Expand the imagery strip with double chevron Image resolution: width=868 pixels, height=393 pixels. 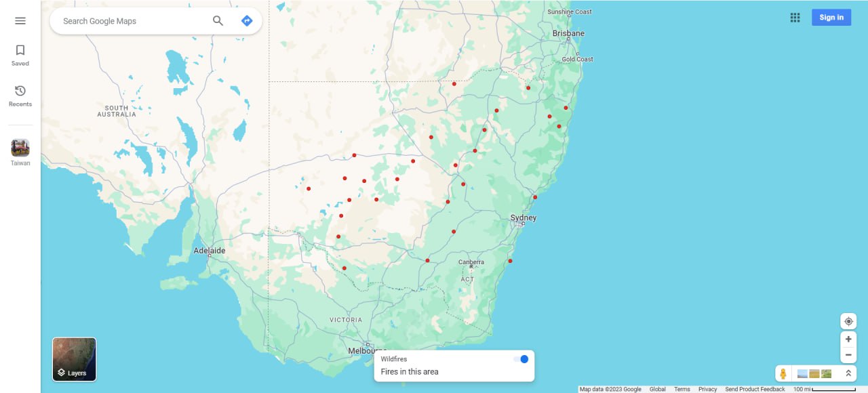[848, 373]
